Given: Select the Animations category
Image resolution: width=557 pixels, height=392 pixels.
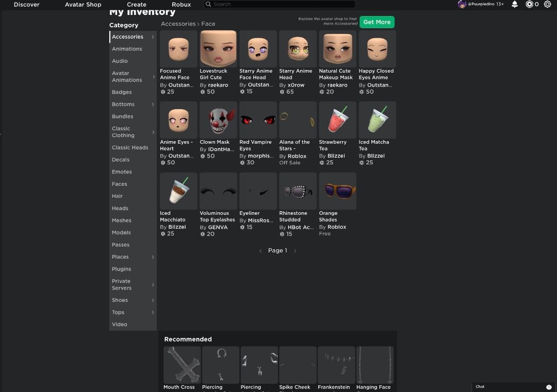Looking at the screenshot, I should pos(127,49).
